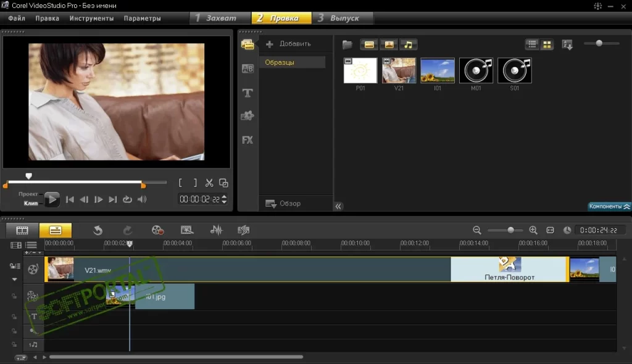Select the M01 music thumbnail

pos(476,70)
